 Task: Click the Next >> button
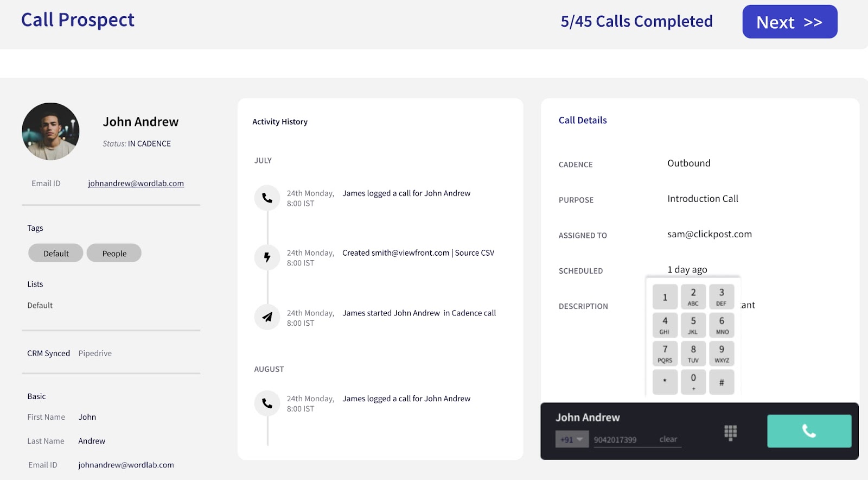pyautogui.click(x=789, y=22)
